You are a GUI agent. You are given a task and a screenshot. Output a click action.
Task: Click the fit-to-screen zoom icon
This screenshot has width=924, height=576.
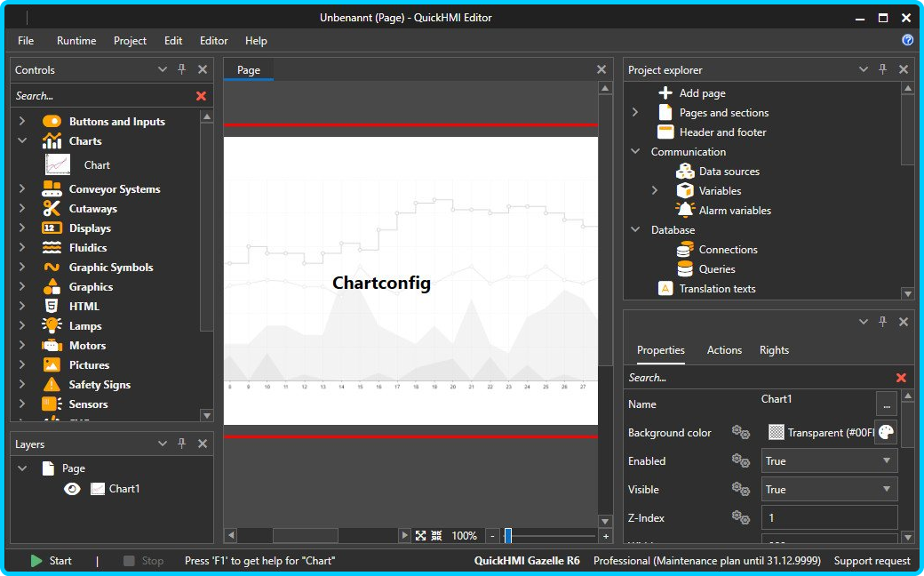[420, 536]
